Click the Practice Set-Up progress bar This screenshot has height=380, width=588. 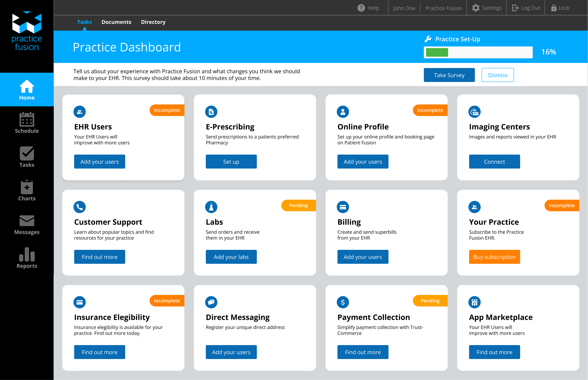pyautogui.click(x=478, y=52)
